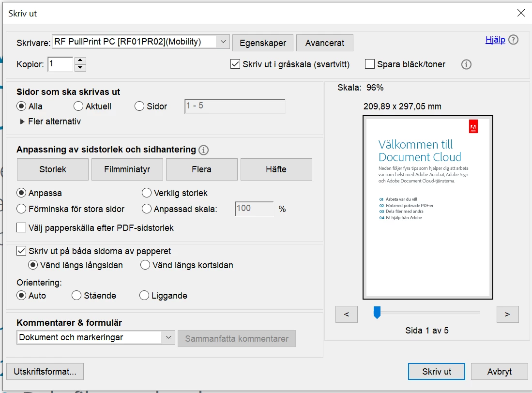The height and width of the screenshot is (393, 532).
Task: Select Sidor page range radio button
Action: click(x=139, y=106)
